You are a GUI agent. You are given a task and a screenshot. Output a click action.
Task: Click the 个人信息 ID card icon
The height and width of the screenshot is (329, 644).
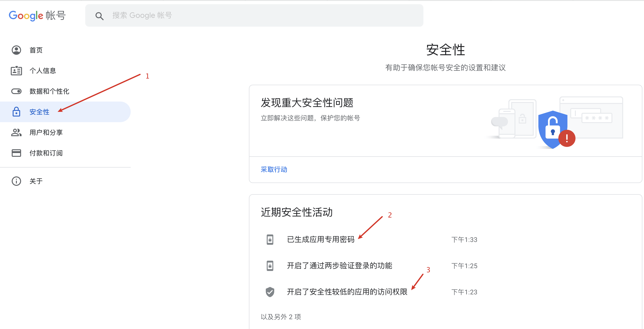[16, 71]
